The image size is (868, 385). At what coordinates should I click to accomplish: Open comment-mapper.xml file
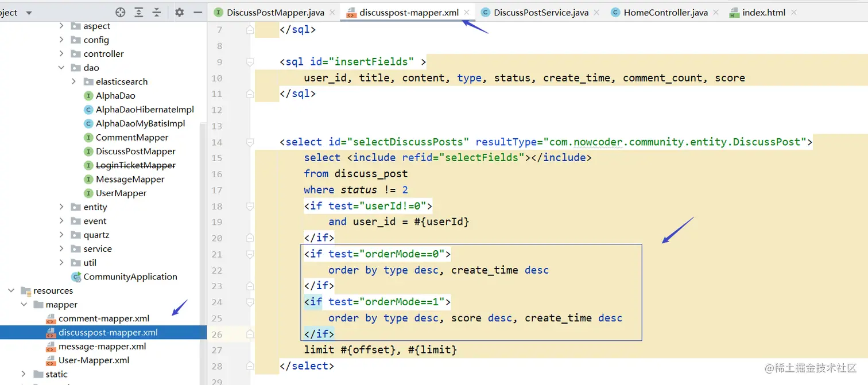click(104, 318)
